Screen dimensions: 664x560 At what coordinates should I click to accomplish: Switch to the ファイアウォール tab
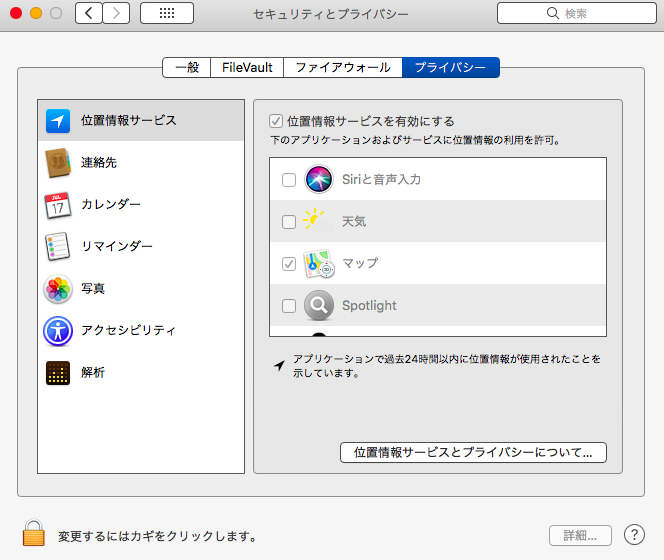[342, 68]
